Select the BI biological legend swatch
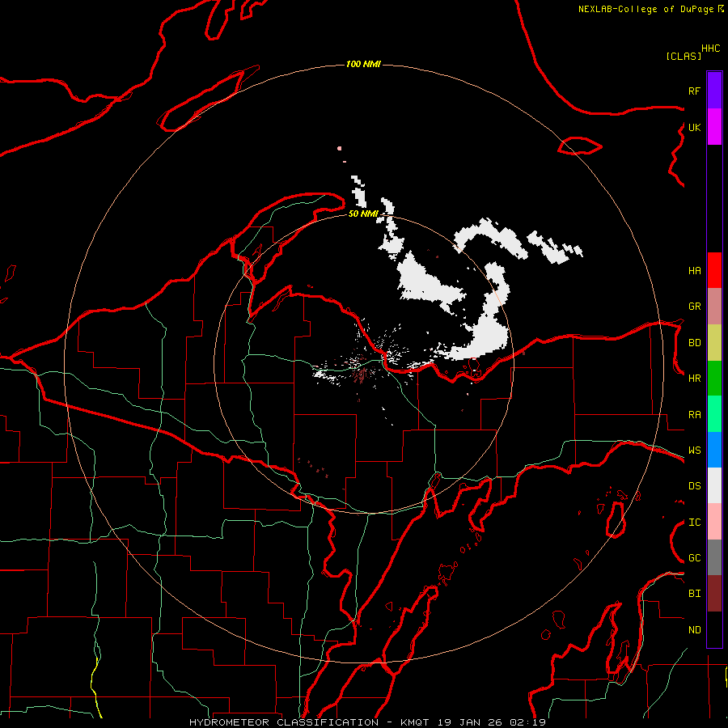The height and width of the screenshot is (728, 728). (714, 594)
